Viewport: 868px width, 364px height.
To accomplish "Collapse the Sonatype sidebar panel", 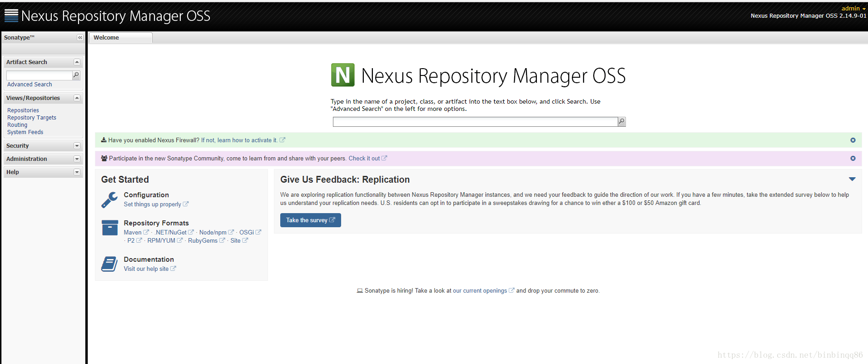I will (x=80, y=38).
